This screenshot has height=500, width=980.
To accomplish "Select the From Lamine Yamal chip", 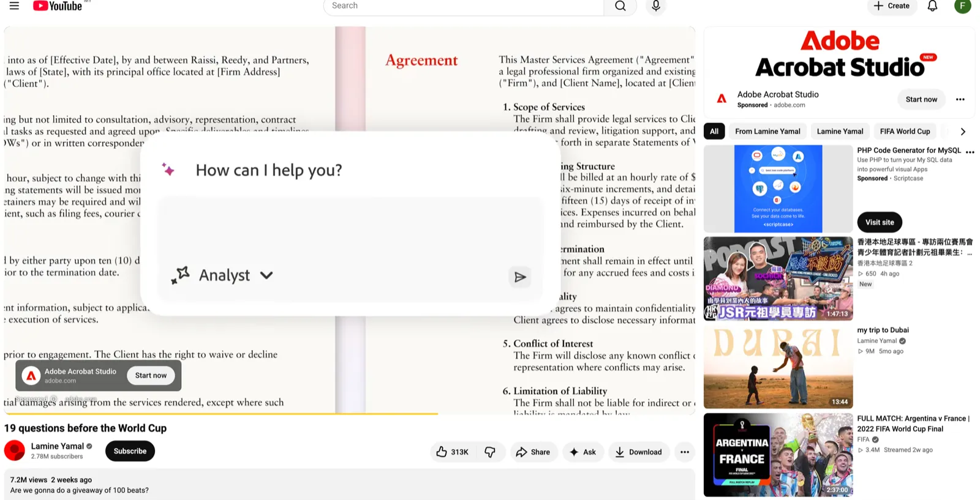I will pos(767,131).
